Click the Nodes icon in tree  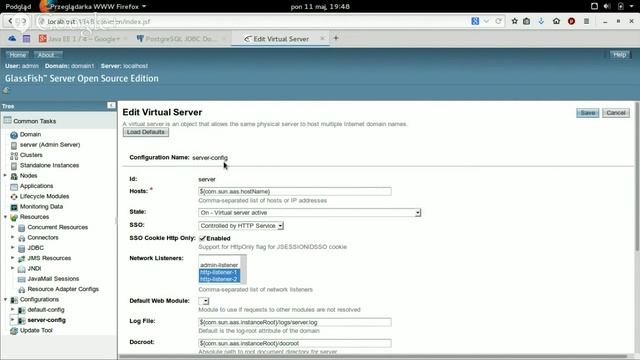tap(14, 176)
